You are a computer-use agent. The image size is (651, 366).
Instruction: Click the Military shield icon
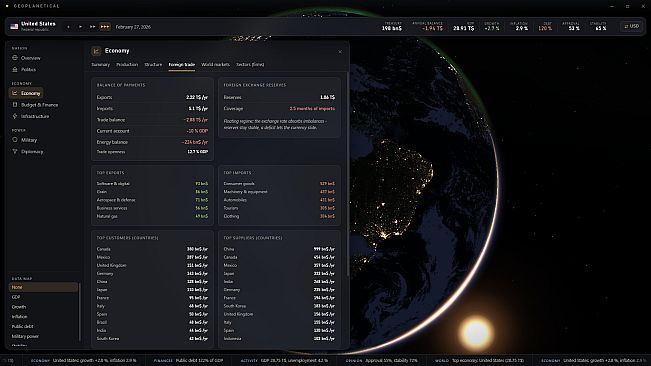[x=15, y=140]
